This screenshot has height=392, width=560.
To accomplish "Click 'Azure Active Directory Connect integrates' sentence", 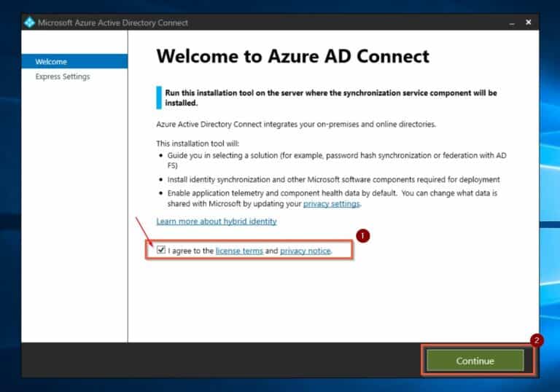I will coord(296,125).
